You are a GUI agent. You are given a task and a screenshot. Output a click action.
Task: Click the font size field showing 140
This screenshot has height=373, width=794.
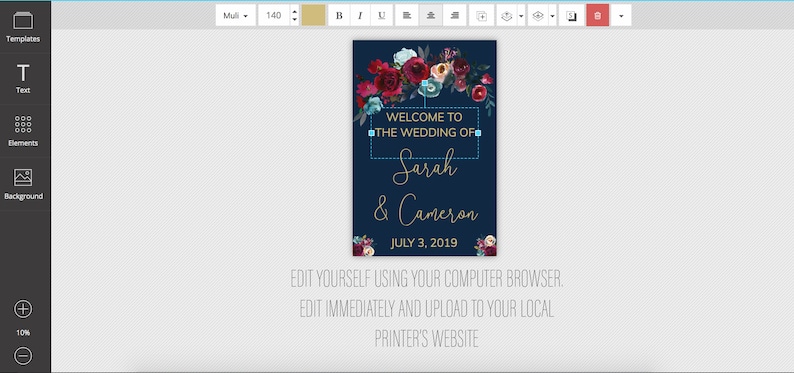point(273,16)
